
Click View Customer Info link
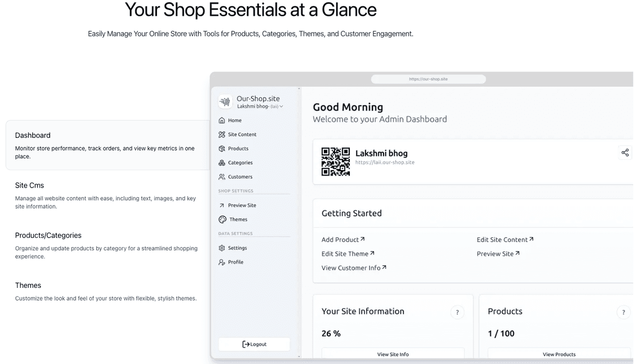(351, 268)
